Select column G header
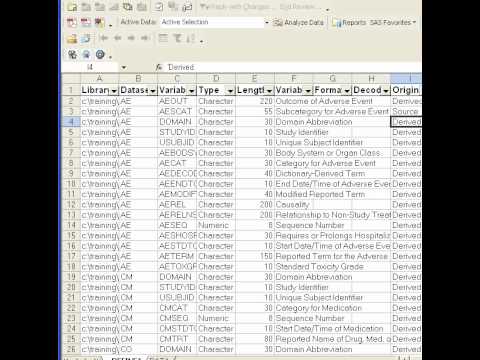This screenshot has height=360, width=480. click(332, 79)
